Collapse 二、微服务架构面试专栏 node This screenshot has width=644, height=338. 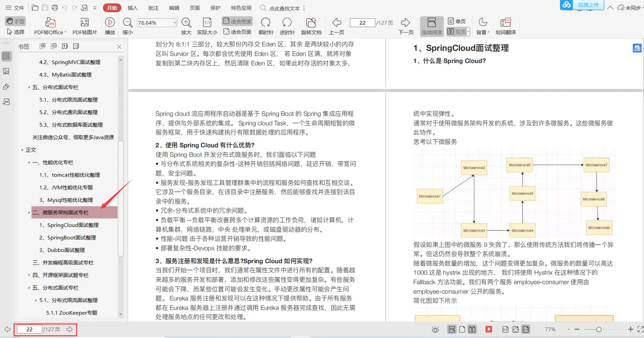pyautogui.click(x=29, y=212)
